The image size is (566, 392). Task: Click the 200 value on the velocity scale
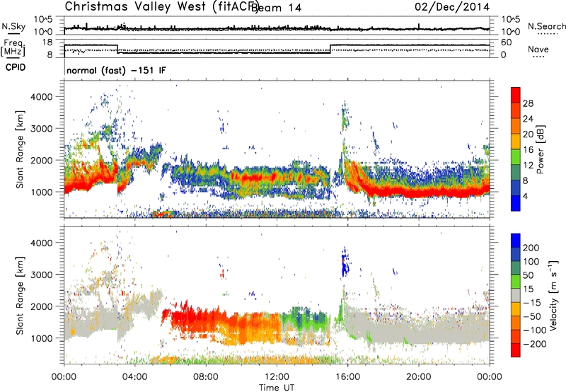pos(531,248)
